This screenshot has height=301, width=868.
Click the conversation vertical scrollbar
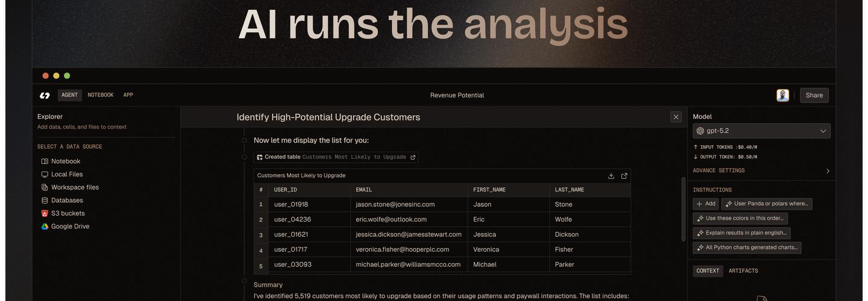[x=683, y=208]
